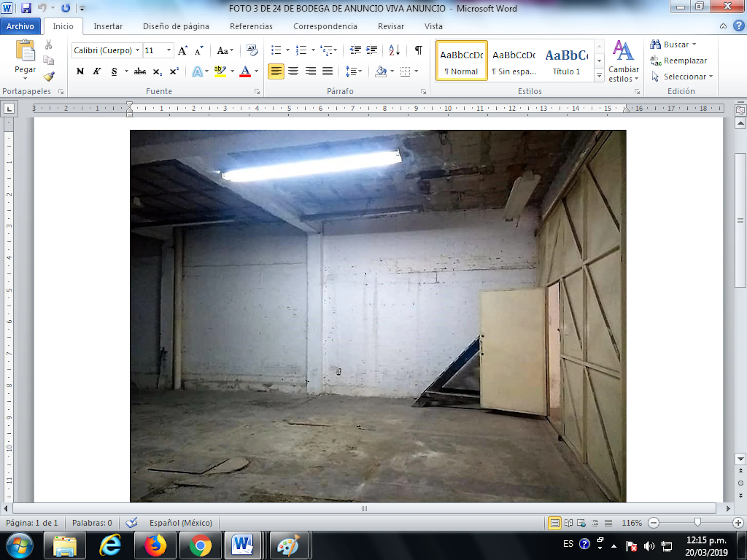Click the text effects glowing A icon

197,72
